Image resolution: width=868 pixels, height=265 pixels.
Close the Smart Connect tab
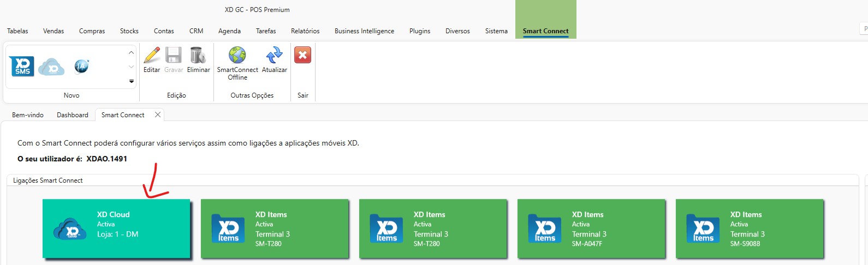(x=158, y=115)
